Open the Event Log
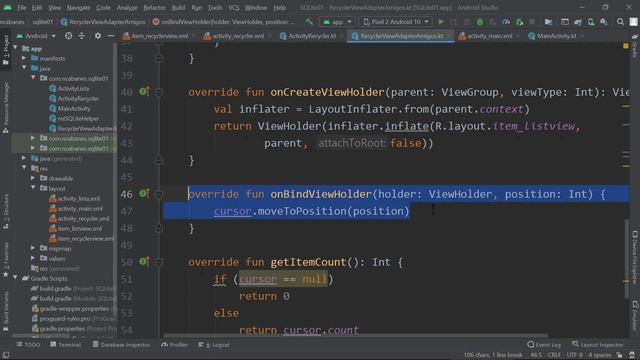640x360 pixels. (x=544, y=345)
